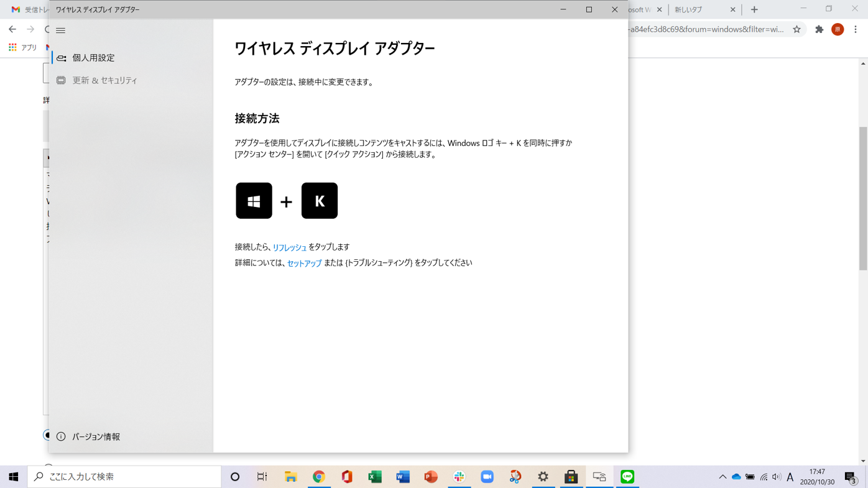
Task: Click the Chrome page vertical scrollbar
Action: click(x=863, y=199)
